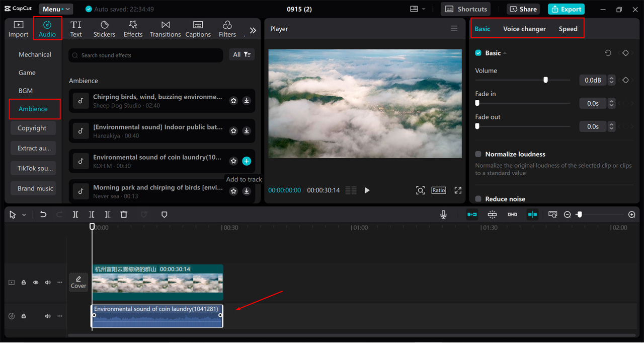Click the Export button
The width and height of the screenshot is (644, 343).
click(566, 9)
